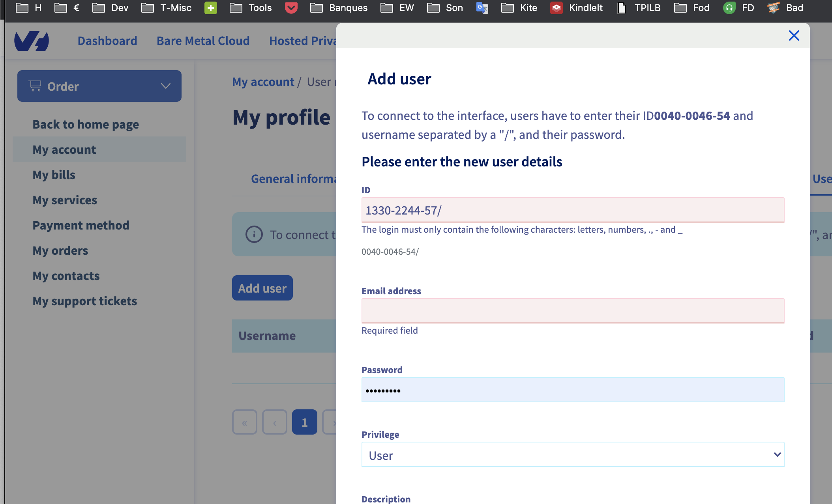Click the shopping cart Order icon
Viewport: 832px width, 504px height.
point(35,86)
